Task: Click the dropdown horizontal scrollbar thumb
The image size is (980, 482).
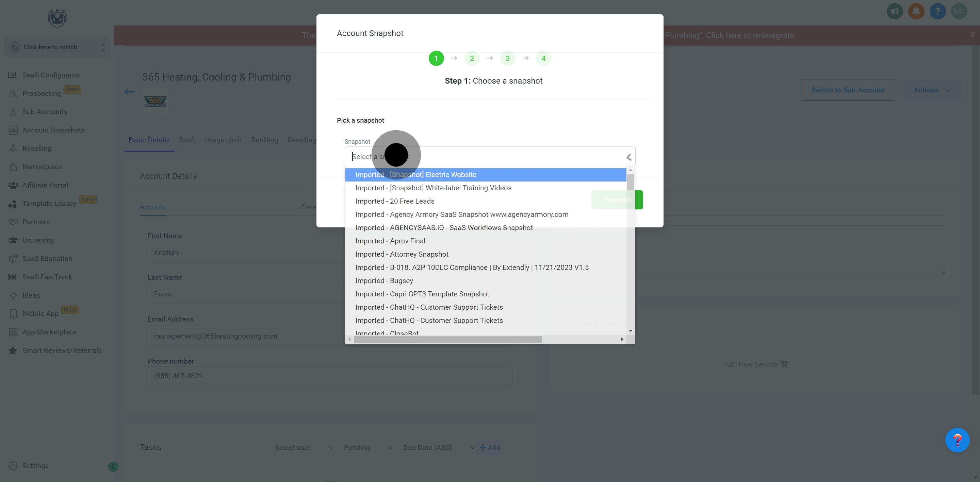Action: [447, 339]
